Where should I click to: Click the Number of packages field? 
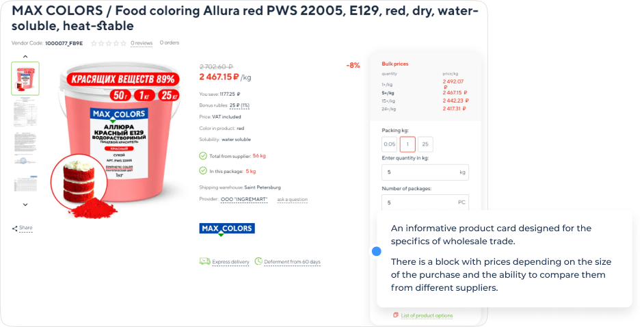[x=425, y=202]
